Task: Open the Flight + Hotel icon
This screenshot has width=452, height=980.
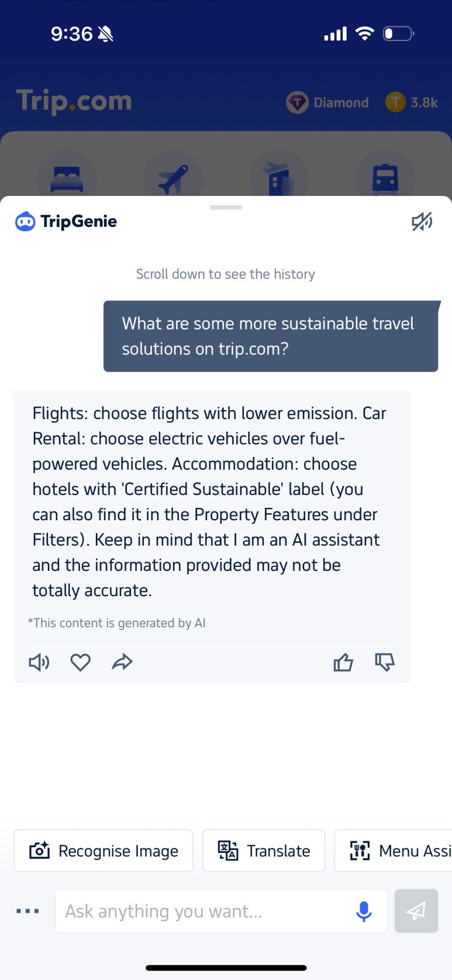Action: click(279, 179)
